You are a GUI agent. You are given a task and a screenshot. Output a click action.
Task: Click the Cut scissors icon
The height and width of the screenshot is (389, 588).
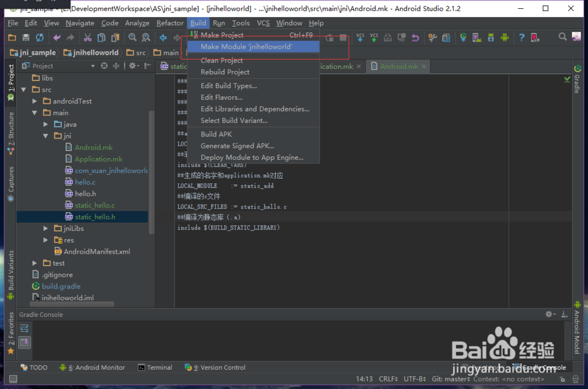pyautogui.click(x=88, y=38)
